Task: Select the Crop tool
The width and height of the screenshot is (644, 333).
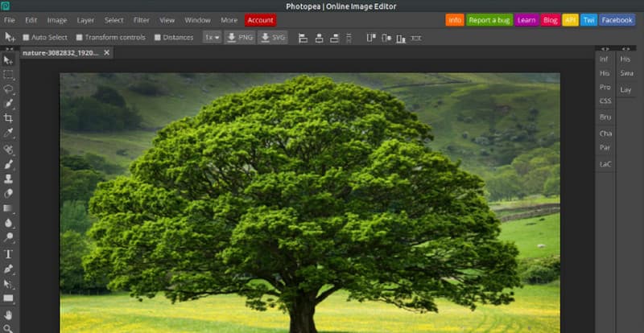Action: pos(9,117)
